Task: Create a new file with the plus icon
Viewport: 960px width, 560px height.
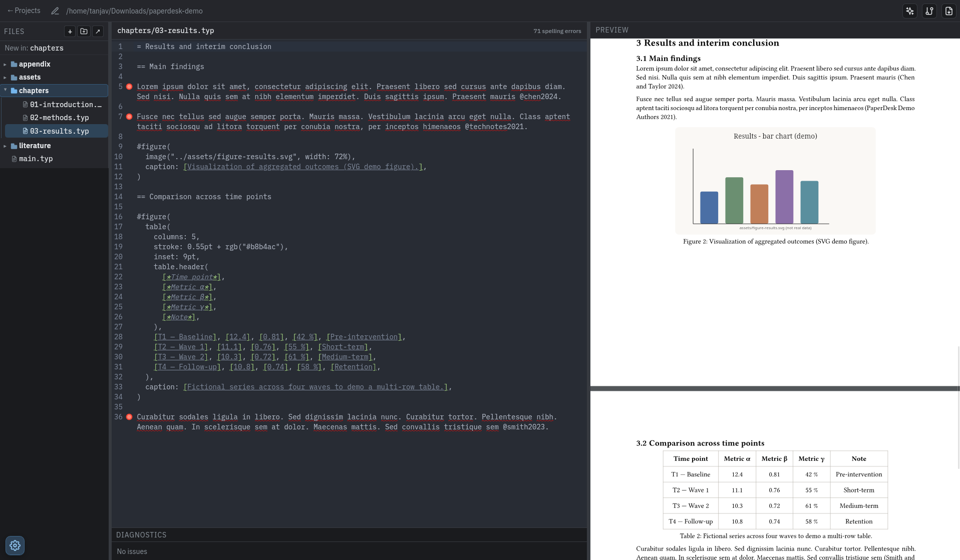Action: pos(70,31)
